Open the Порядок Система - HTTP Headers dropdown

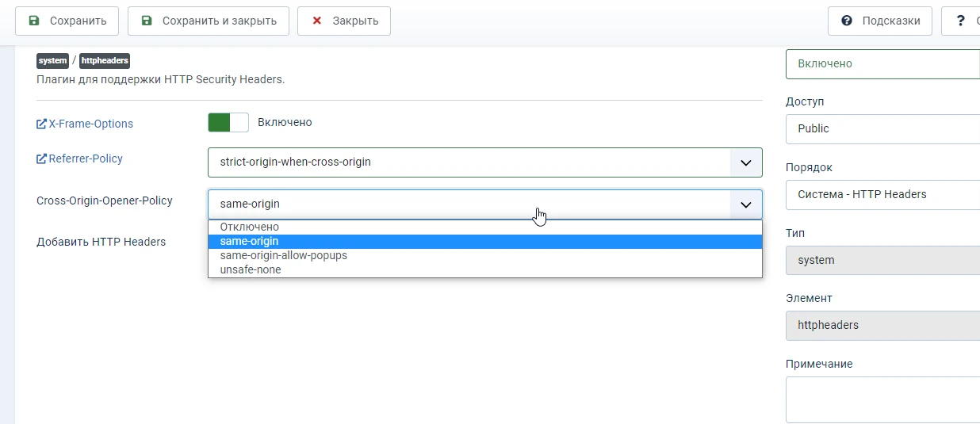882,194
